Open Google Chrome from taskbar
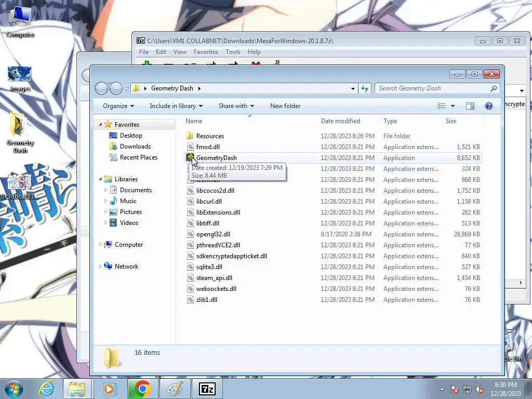Viewport: 532px width, 399px height. tap(142, 389)
